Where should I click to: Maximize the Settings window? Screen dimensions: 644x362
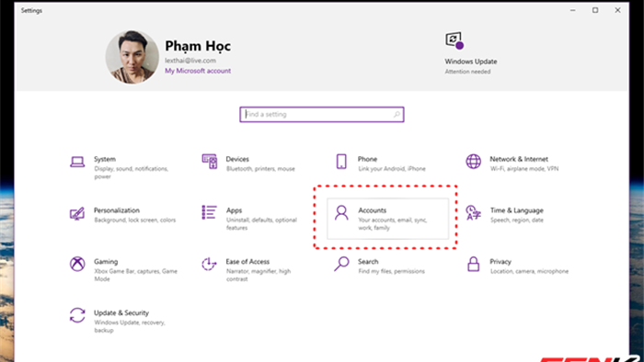595,10
